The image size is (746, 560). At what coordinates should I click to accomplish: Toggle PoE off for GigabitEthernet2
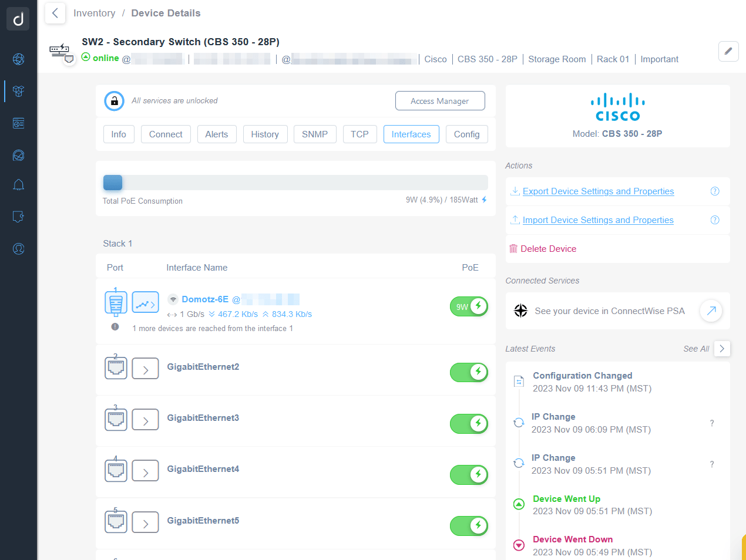(468, 372)
